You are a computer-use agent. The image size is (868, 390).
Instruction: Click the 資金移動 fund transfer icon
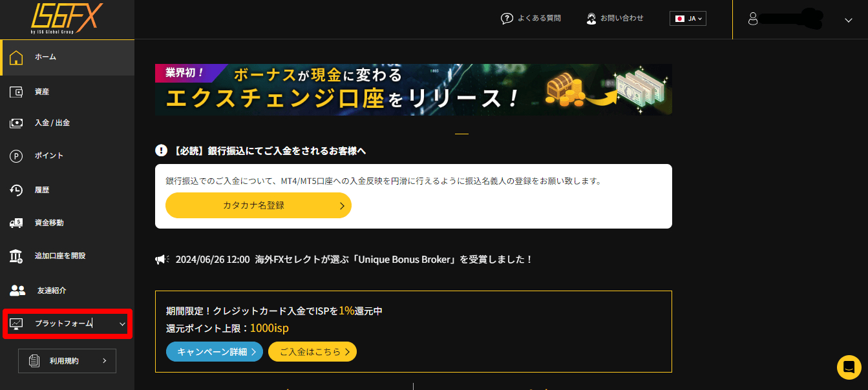16,222
